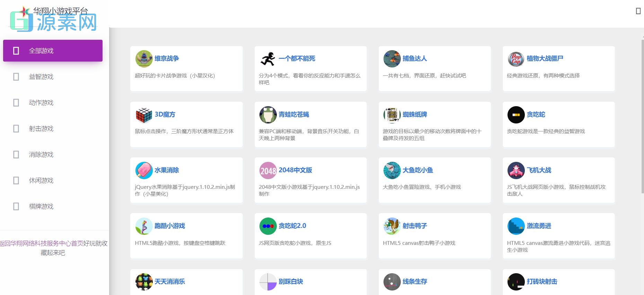The width and height of the screenshot is (644, 295).
Task: Open the 水果消除 title link
Action: tap(167, 170)
